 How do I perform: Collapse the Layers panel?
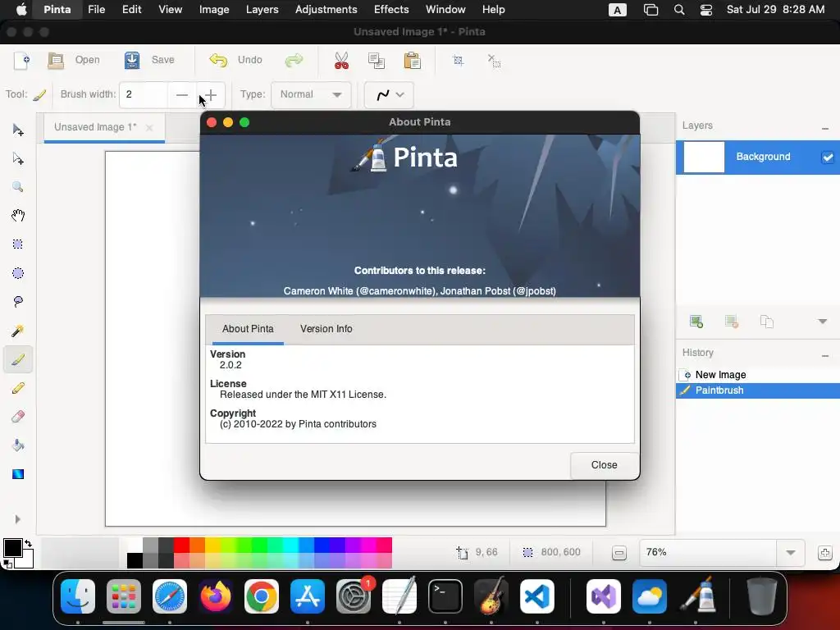coord(825,129)
